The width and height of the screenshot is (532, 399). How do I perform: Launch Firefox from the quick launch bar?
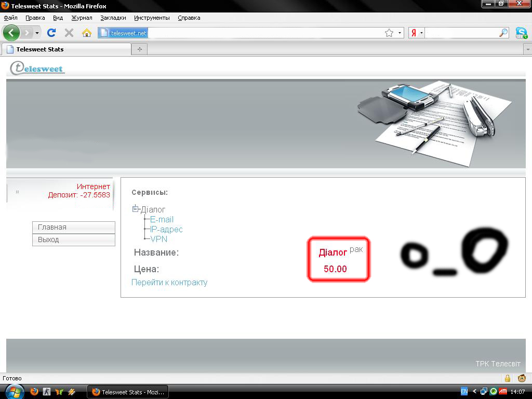point(34,392)
